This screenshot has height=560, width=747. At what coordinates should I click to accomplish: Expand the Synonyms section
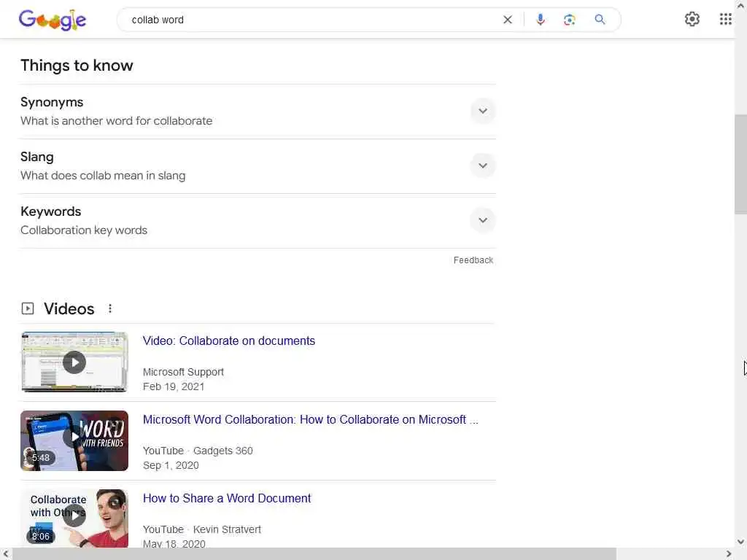point(483,111)
